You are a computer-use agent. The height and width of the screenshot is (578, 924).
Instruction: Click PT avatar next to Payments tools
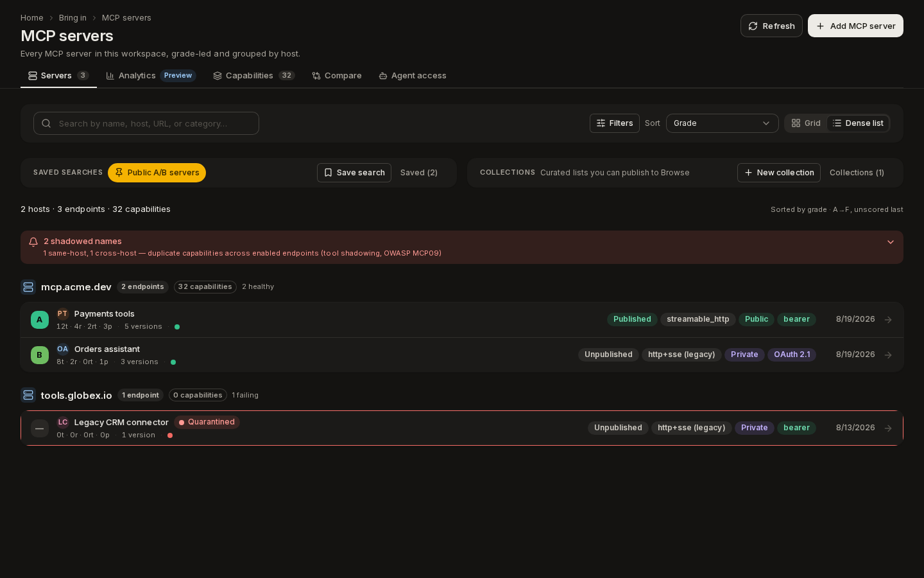62,314
